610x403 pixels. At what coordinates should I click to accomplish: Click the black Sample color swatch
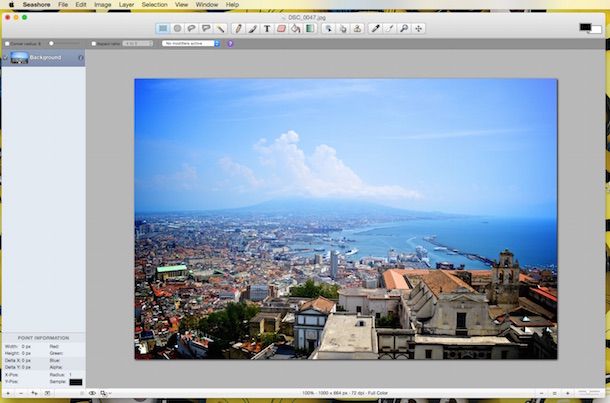click(x=76, y=382)
